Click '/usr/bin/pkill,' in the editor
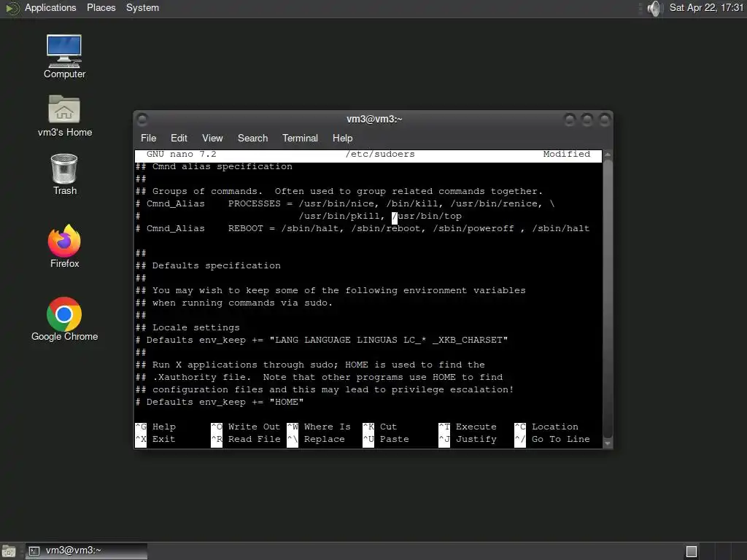 coord(342,216)
